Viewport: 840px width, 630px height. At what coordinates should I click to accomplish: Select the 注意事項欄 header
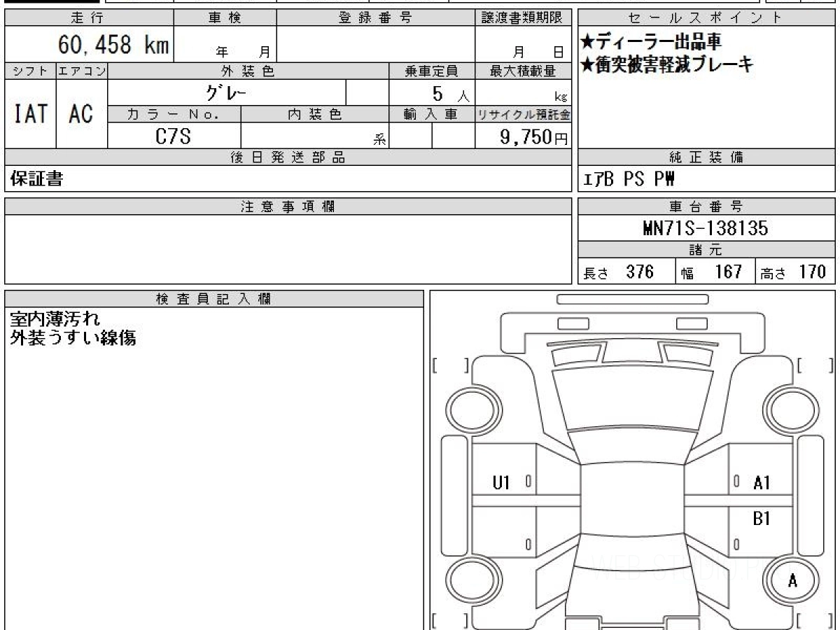click(288, 206)
